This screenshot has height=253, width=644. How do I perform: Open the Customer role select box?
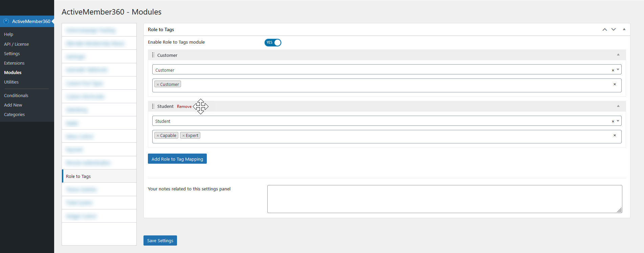(387, 70)
